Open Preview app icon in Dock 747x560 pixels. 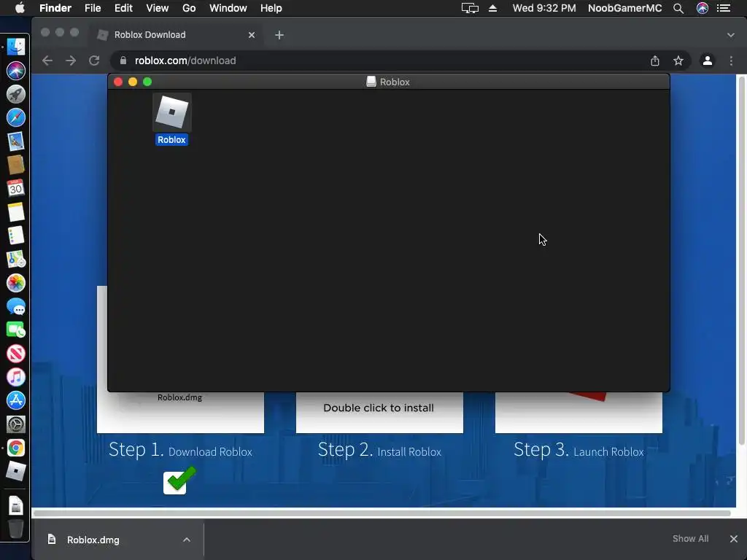click(16, 141)
